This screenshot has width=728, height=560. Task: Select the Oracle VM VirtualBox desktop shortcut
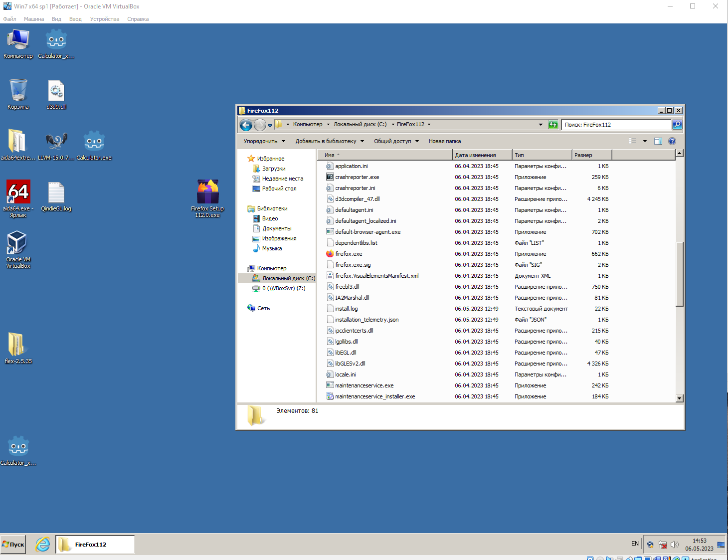[18, 249]
